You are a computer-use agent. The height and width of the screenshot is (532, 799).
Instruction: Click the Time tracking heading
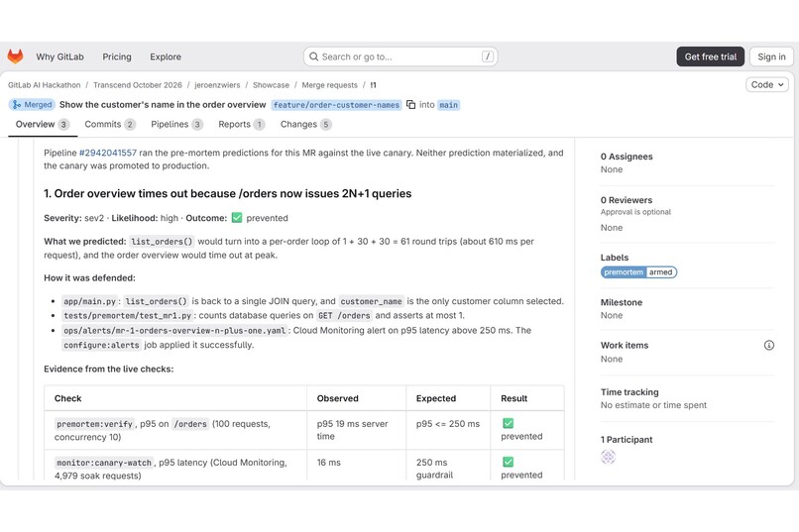[629, 392]
